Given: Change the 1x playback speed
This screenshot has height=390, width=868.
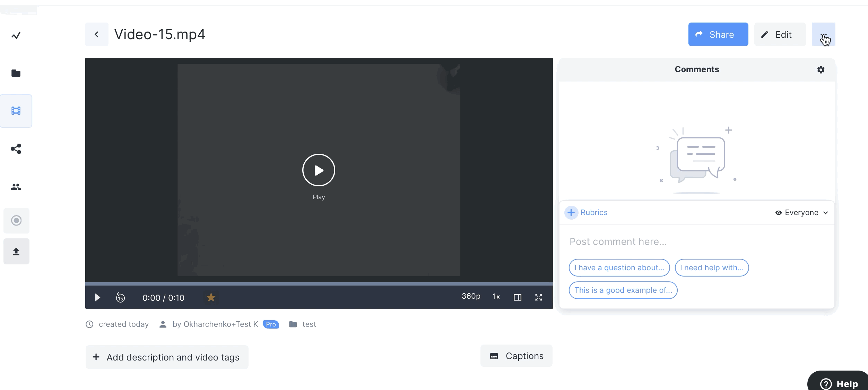Looking at the screenshot, I should pyautogui.click(x=496, y=297).
